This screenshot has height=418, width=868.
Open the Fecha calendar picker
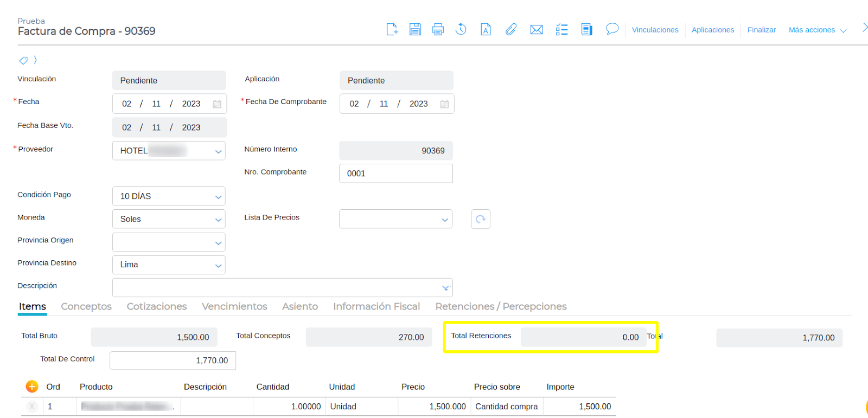coord(217,104)
